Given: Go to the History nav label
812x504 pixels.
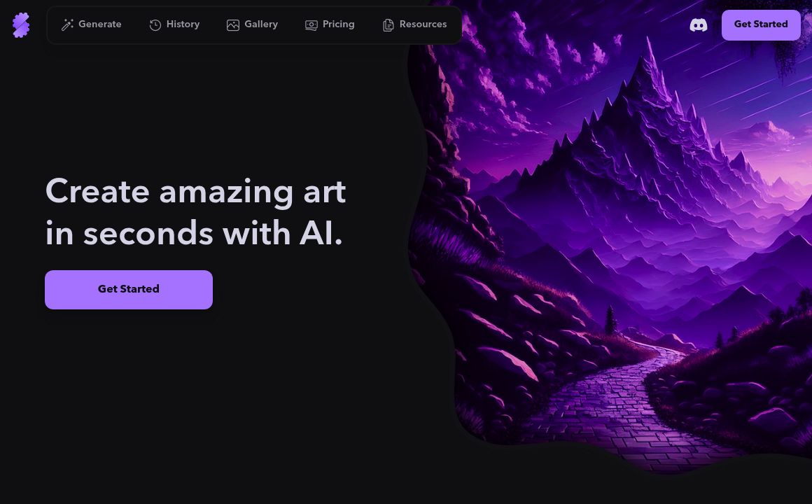Looking at the screenshot, I should pyautogui.click(x=183, y=24).
